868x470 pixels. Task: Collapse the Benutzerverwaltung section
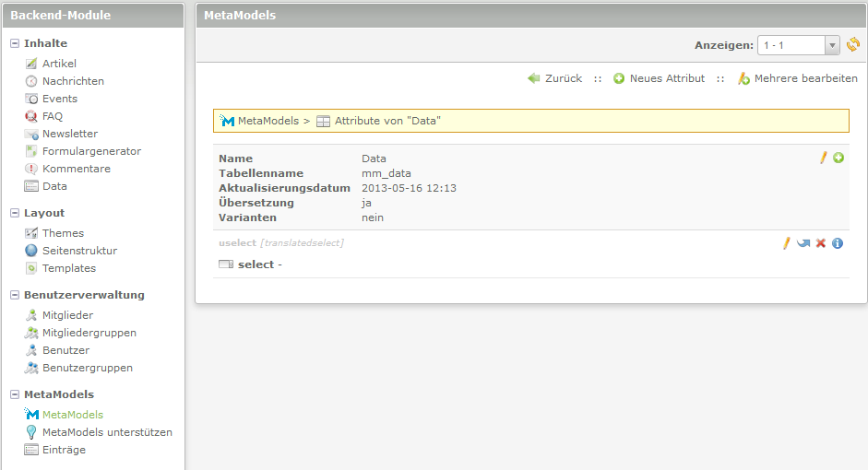pyautogui.click(x=15, y=295)
